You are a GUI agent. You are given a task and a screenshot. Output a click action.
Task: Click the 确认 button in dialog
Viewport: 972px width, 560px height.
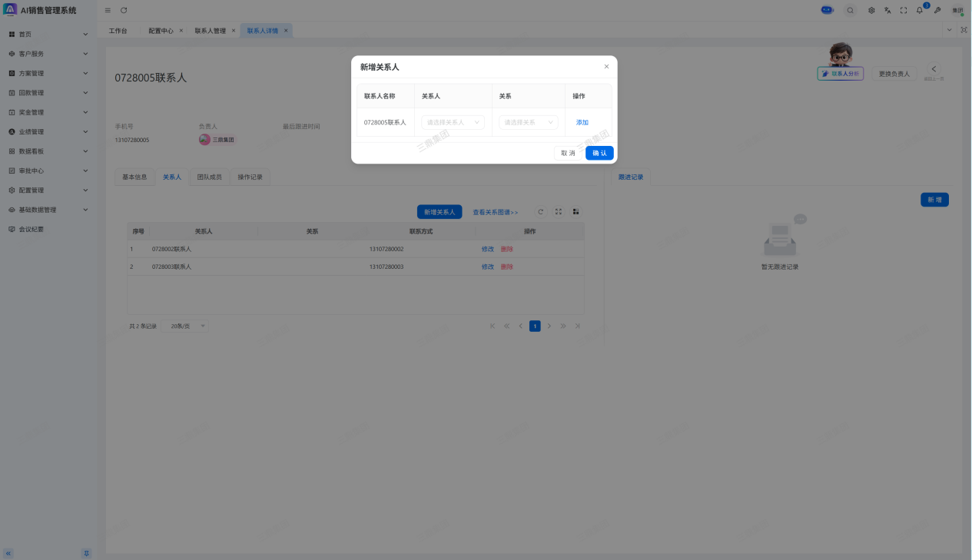point(599,153)
